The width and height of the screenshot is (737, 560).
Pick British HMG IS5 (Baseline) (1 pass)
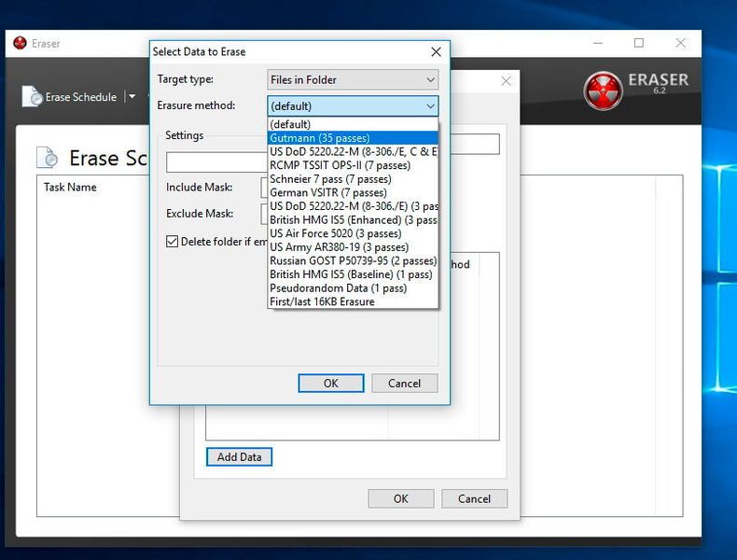353,274
